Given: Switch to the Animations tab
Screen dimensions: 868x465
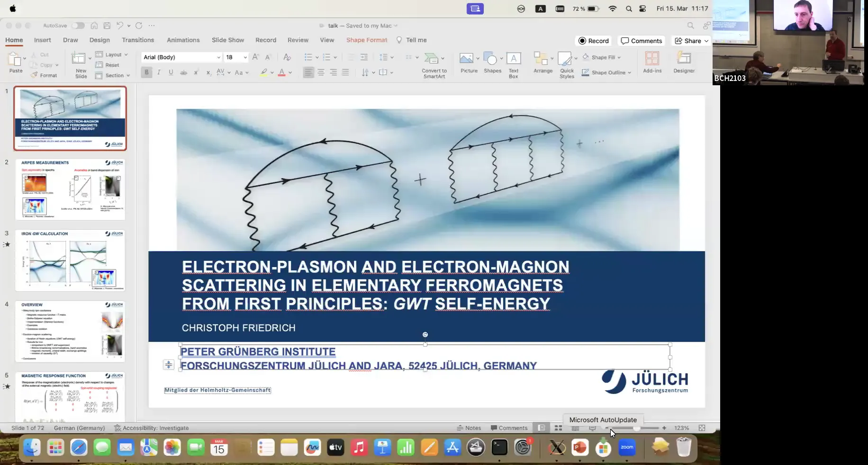Looking at the screenshot, I should 183,40.
